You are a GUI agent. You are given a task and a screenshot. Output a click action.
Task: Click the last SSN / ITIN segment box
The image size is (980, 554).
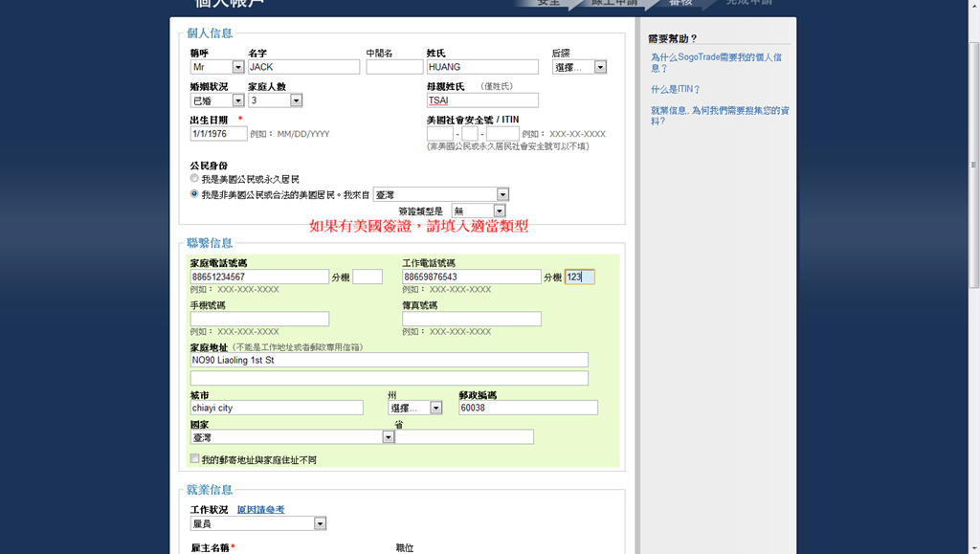click(502, 134)
